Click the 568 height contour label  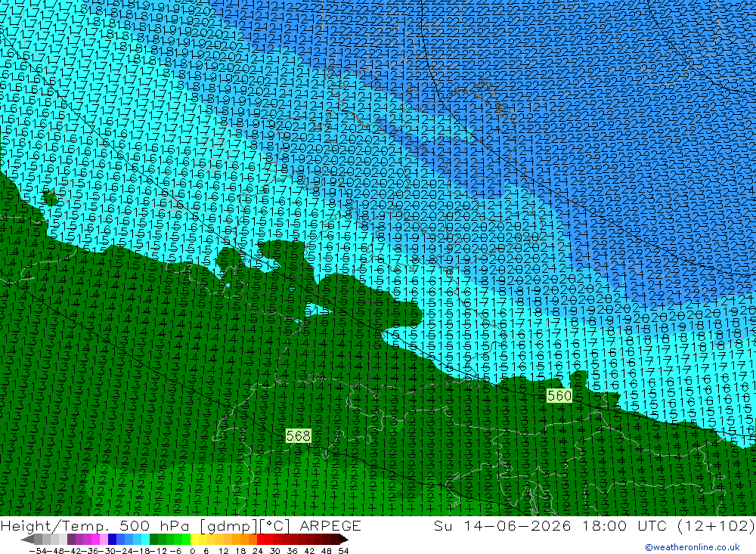click(x=299, y=436)
